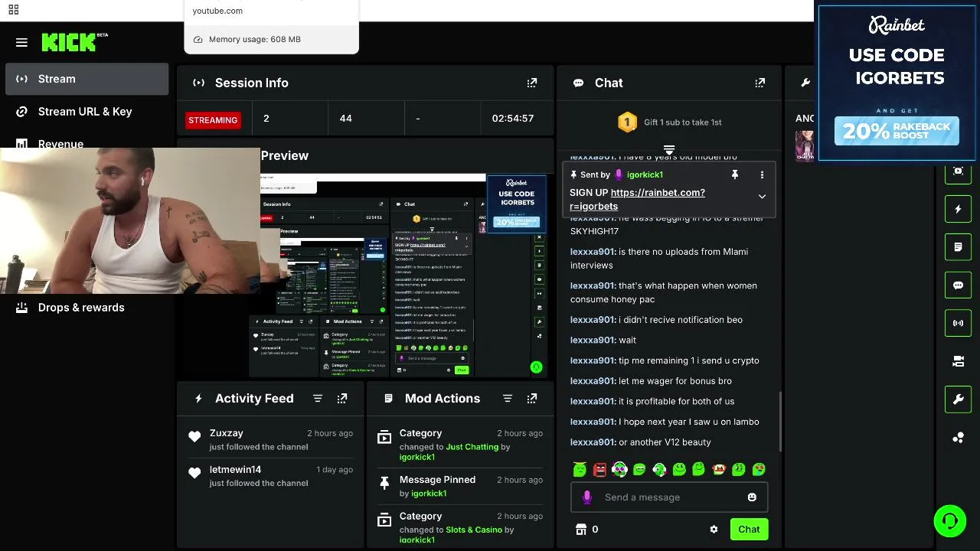This screenshot has height=551, width=980.
Task: Click the three-dots cluster icon in right bar
Action: (958, 438)
